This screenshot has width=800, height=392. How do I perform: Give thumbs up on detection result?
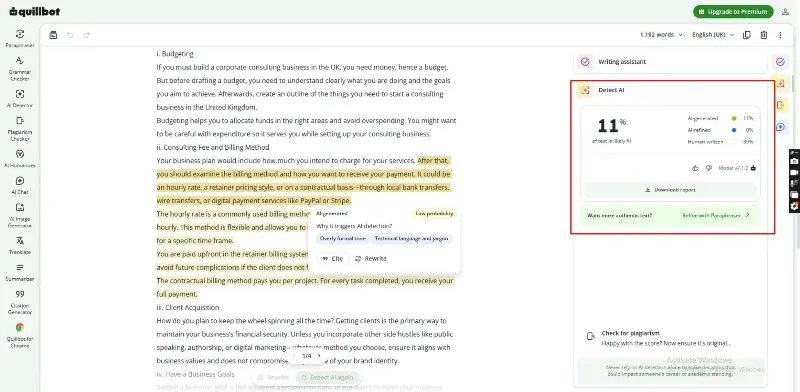pyautogui.click(x=695, y=168)
